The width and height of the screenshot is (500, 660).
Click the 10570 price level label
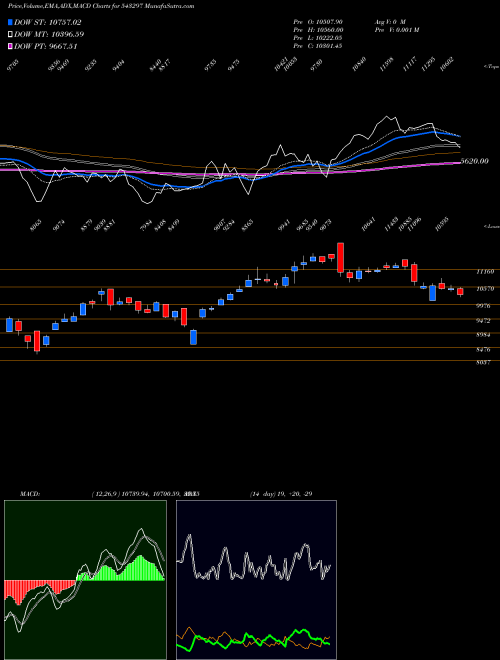[485, 289]
